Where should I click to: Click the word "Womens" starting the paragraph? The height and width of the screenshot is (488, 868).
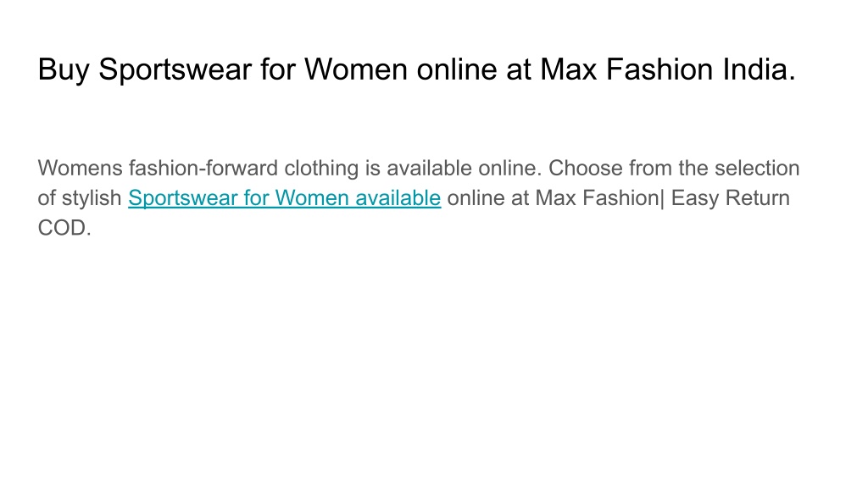pos(81,169)
